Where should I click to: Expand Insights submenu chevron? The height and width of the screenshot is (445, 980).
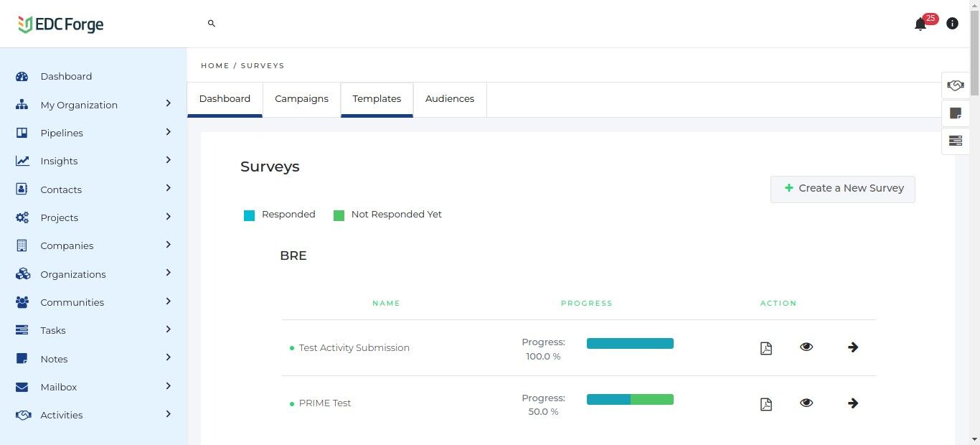pyautogui.click(x=169, y=159)
